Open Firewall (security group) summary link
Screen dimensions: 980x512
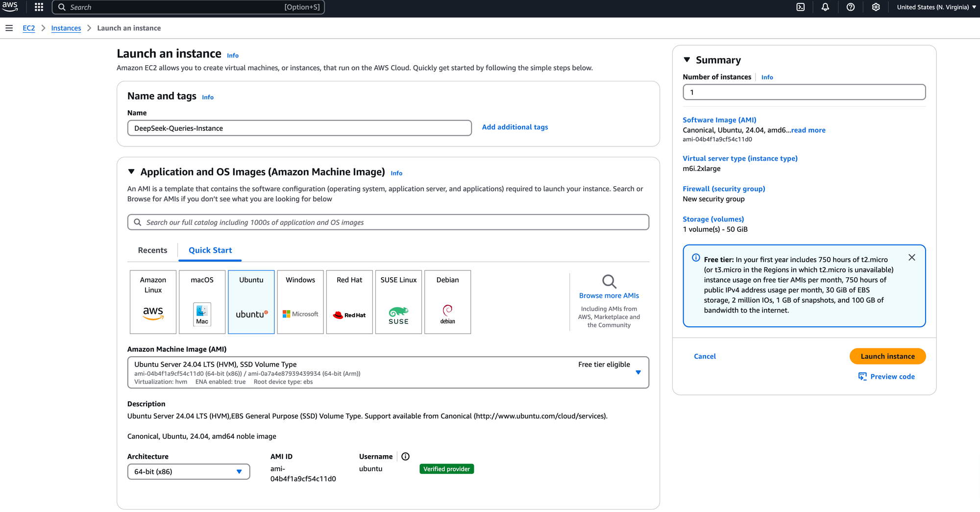724,189
